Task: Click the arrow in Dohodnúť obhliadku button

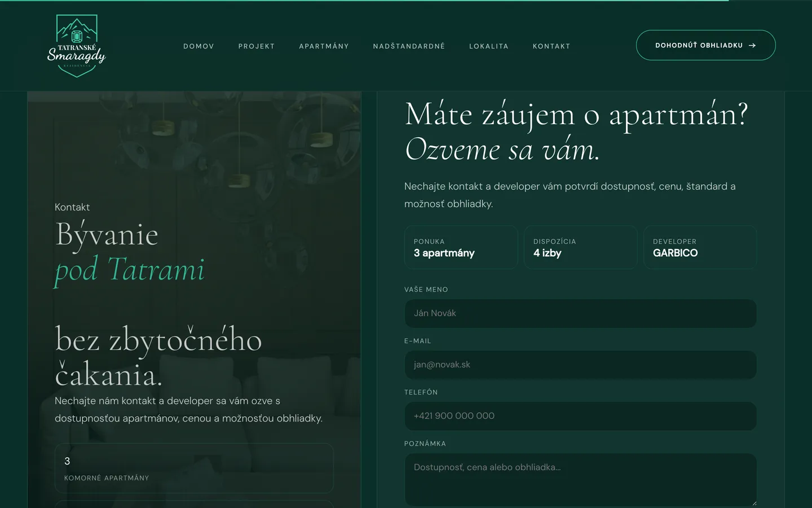Action: coord(752,45)
